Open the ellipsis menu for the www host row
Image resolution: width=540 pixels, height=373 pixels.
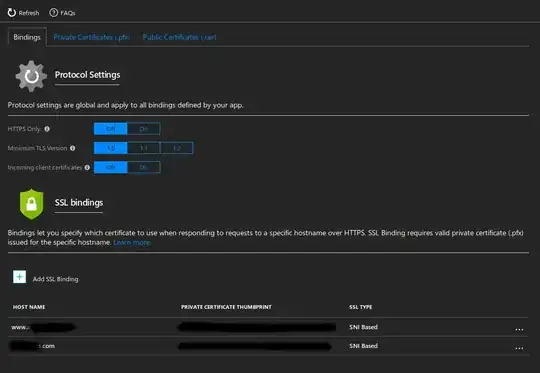(x=519, y=329)
